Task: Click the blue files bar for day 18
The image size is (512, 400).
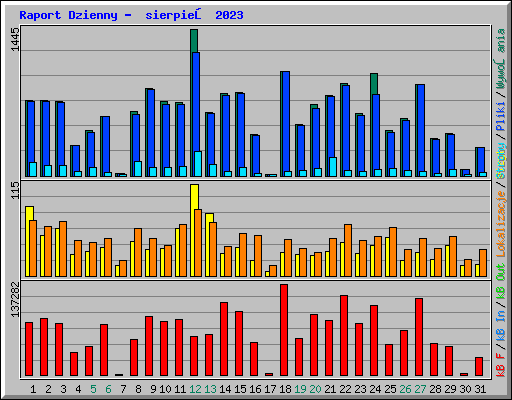Action: (x=286, y=121)
